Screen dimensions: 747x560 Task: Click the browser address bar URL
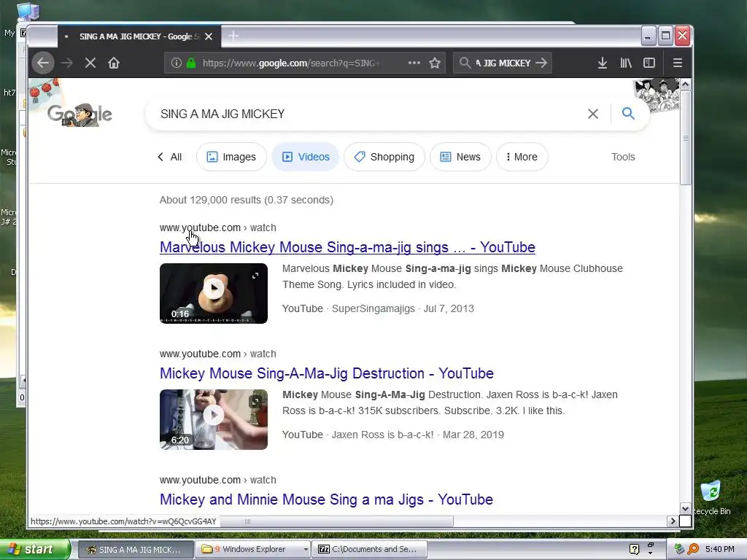290,63
